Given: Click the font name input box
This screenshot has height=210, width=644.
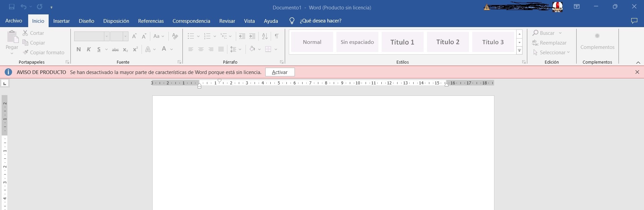Looking at the screenshot, I should pos(89,36).
